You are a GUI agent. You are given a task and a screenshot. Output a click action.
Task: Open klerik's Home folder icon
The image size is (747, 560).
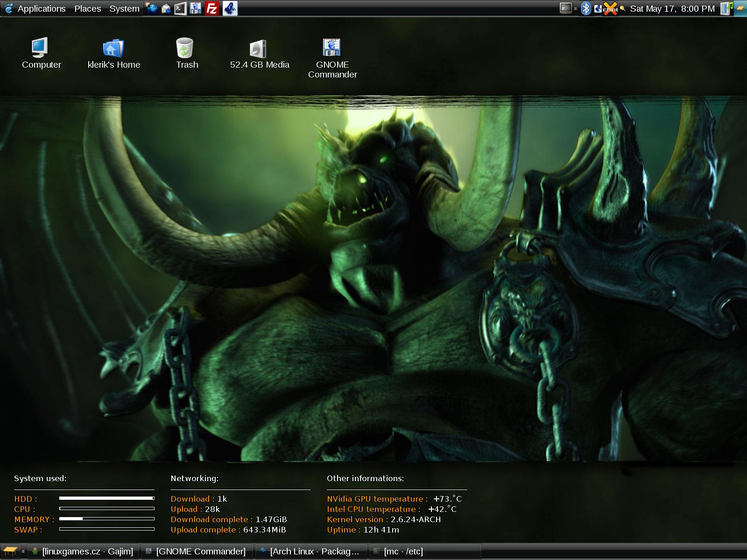click(x=113, y=53)
